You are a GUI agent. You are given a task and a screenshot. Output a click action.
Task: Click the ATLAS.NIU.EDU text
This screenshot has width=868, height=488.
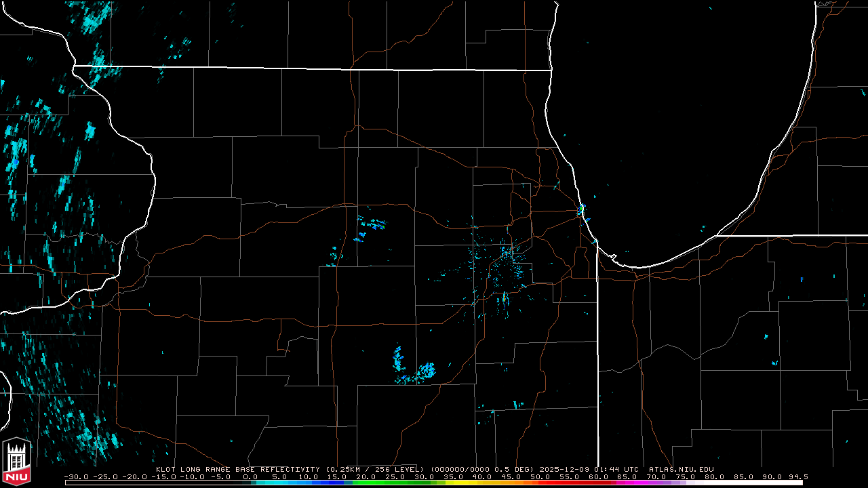coord(681,469)
